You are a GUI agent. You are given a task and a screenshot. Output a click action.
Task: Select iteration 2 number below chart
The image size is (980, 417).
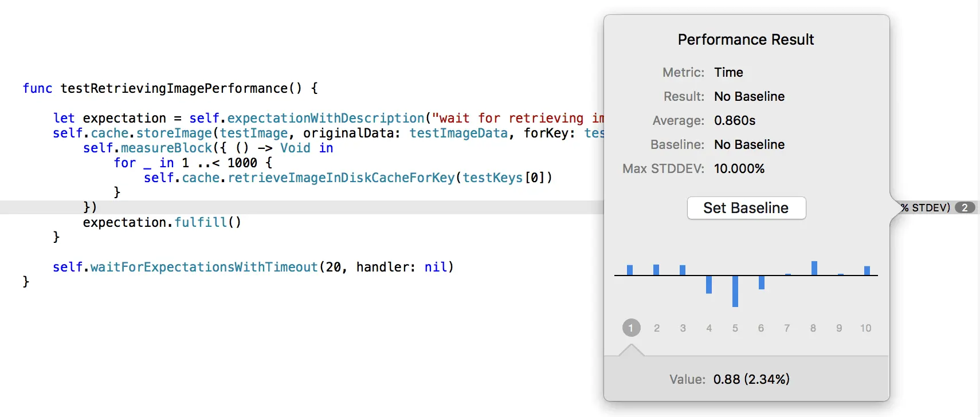[657, 328]
